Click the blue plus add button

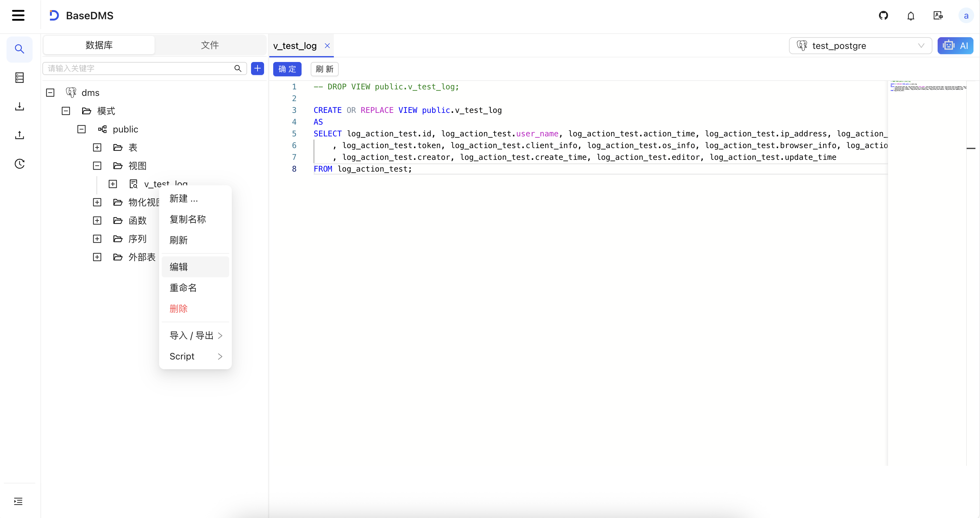[258, 69]
